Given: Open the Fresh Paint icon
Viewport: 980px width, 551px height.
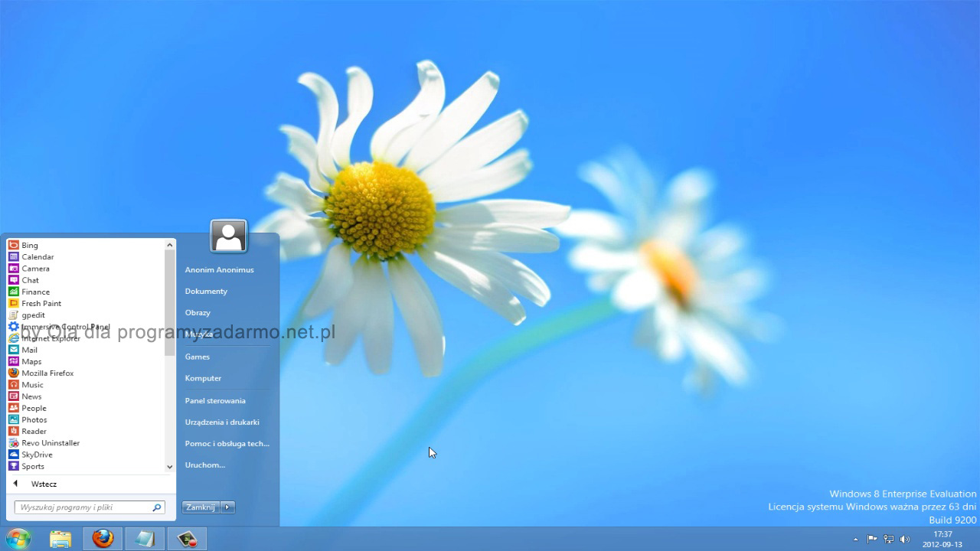Looking at the screenshot, I should click(x=13, y=303).
